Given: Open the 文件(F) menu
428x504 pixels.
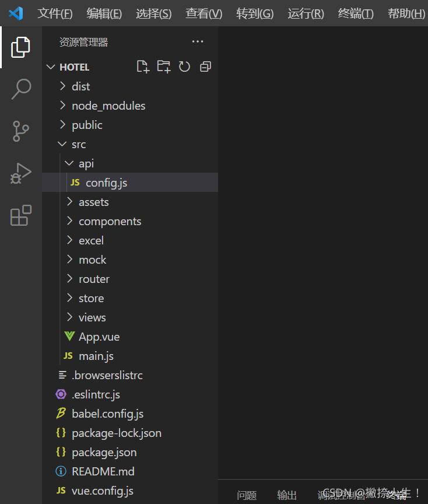Looking at the screenshot, I should (55, 13).
